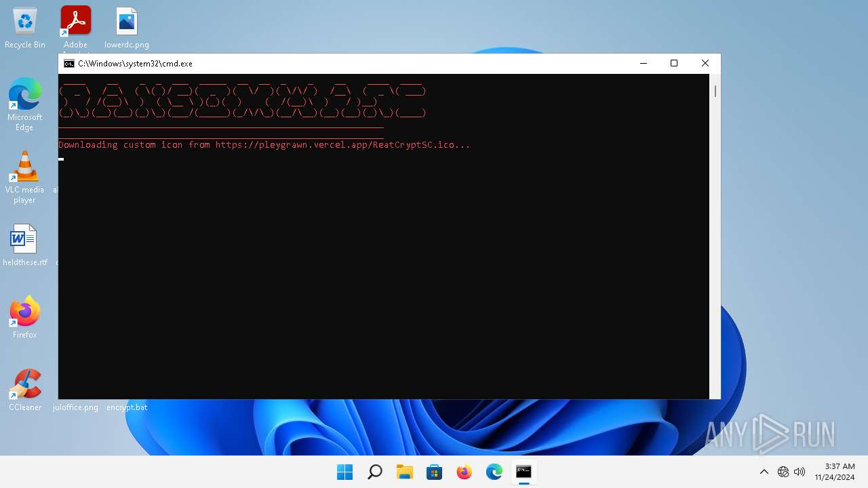
Task: Open File Explorer from taskbar
Action: click(x=405, y=472)
